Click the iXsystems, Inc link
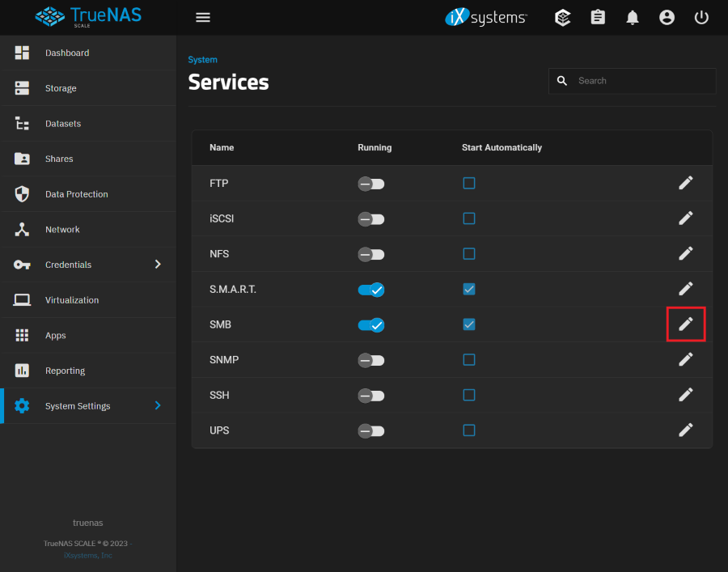Screen dimensions: 728x572 (x=88, y=556)
